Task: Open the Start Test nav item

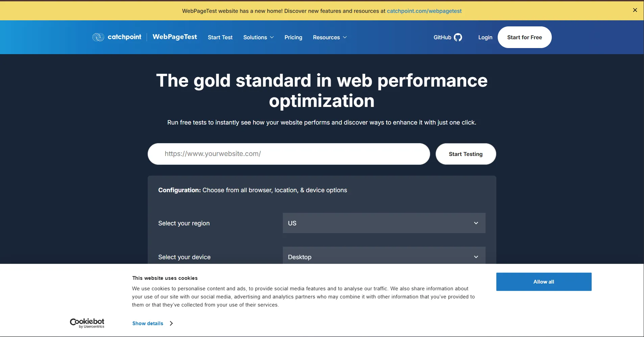Action: [220, 37]
